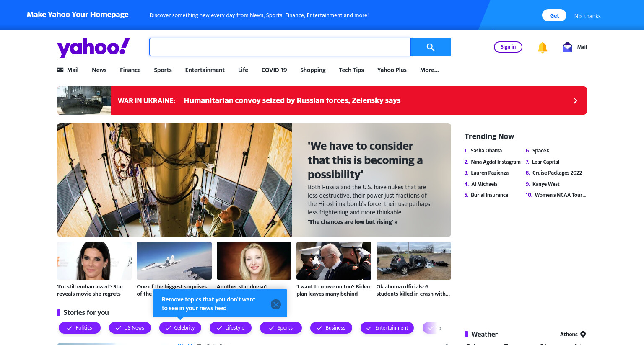Open trending topic SpaceX
This screenshot has height=345, width=644.
point(541,151)
